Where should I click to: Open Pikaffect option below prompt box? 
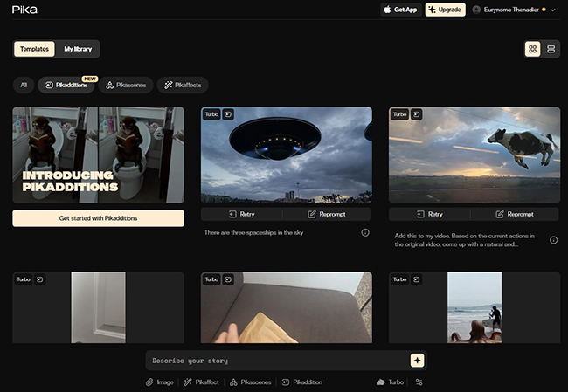click(202, 382)
